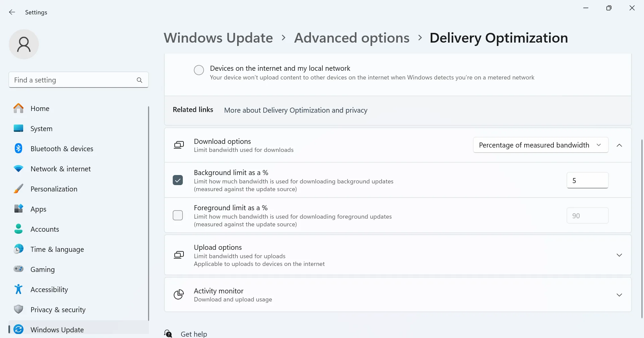Enable Foreground limit as a % checkbox
Screen dimensions: 644x338
[178, 215]
